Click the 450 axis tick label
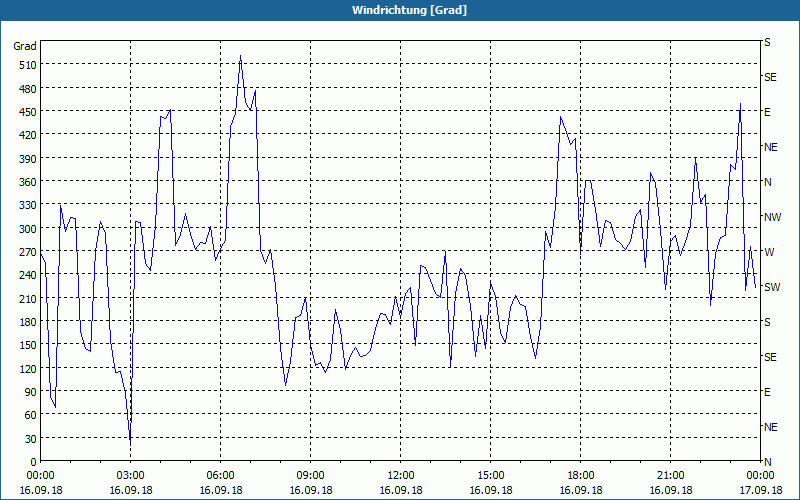Image resolution: width=800 pixels, height=500 pixels. (x=29, y=112)
